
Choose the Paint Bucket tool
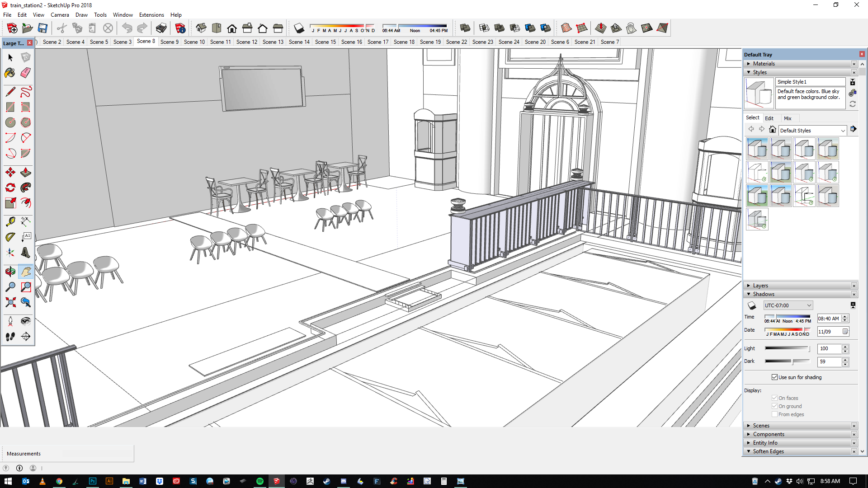(10, 73)
